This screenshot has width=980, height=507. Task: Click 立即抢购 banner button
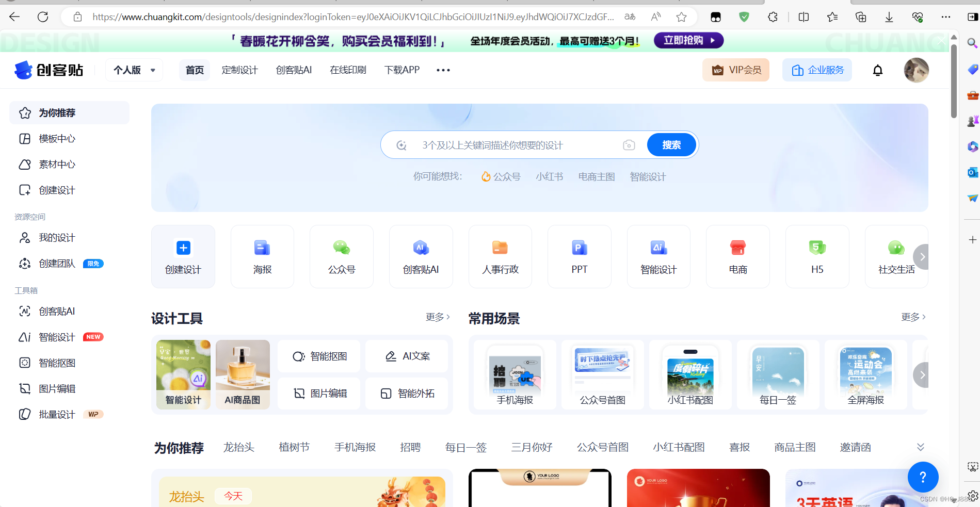pos(688,40)
